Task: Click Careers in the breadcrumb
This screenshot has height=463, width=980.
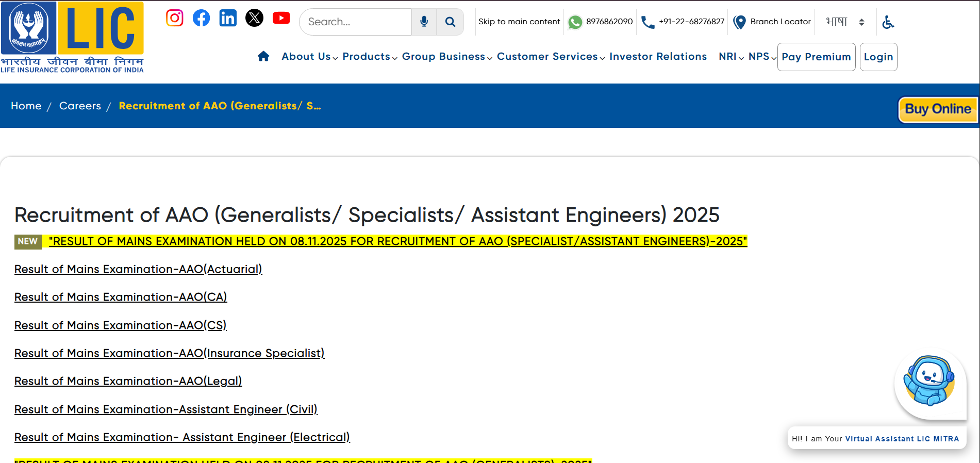Action: [x=80, y=106]
